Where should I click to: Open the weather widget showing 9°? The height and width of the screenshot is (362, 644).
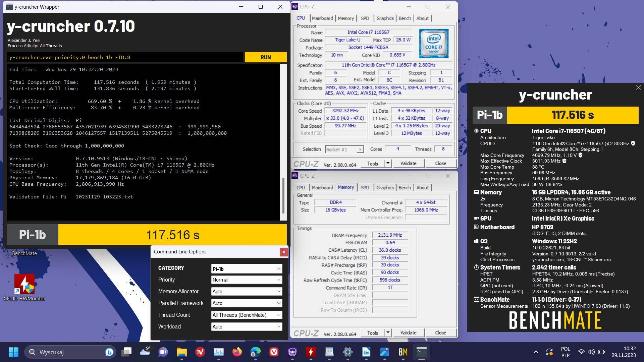[x=145, y=352]
